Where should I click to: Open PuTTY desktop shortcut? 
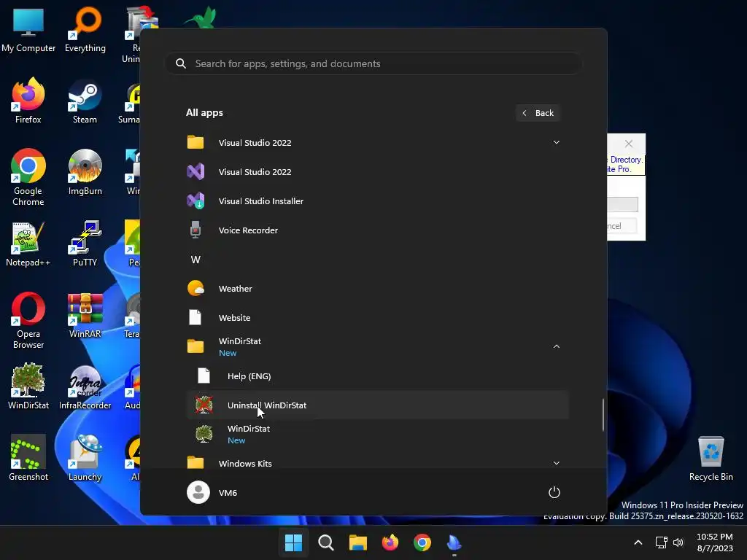[x=85, y=244]
